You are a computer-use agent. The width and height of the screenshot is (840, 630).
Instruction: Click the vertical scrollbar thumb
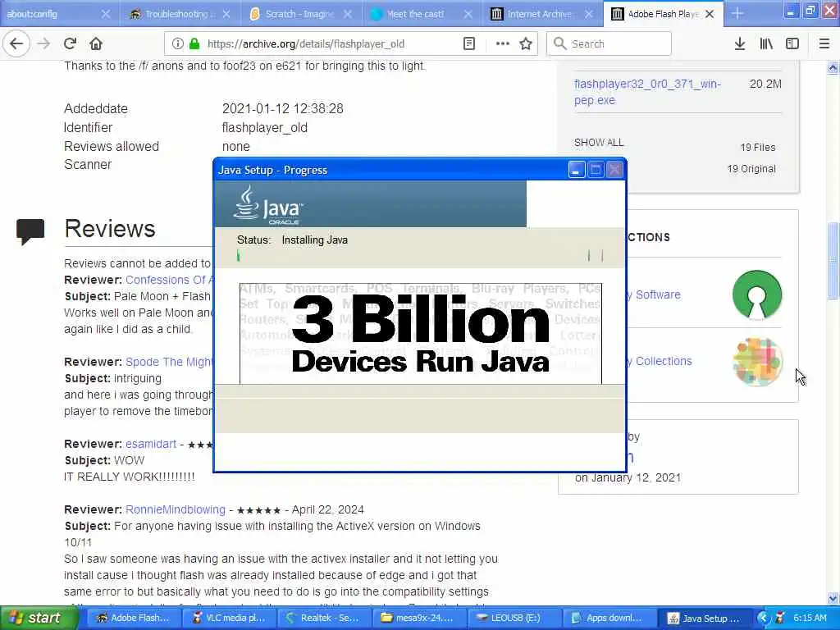coord(833,260)
